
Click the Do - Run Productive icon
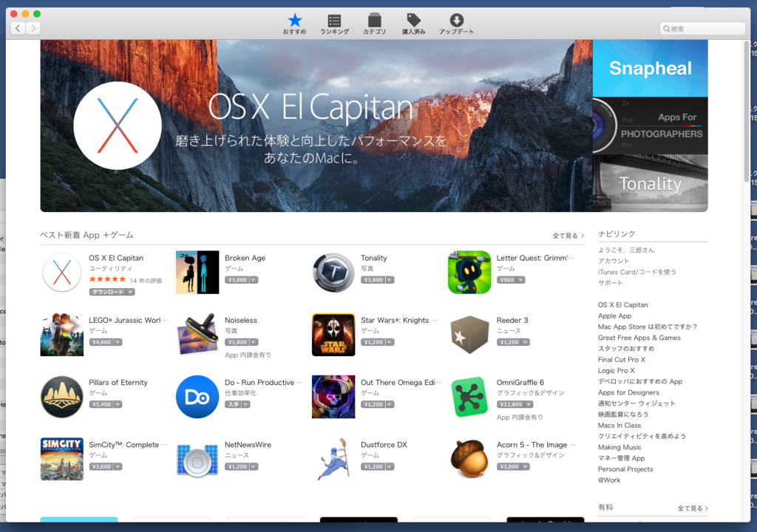(x=197, y=397)
